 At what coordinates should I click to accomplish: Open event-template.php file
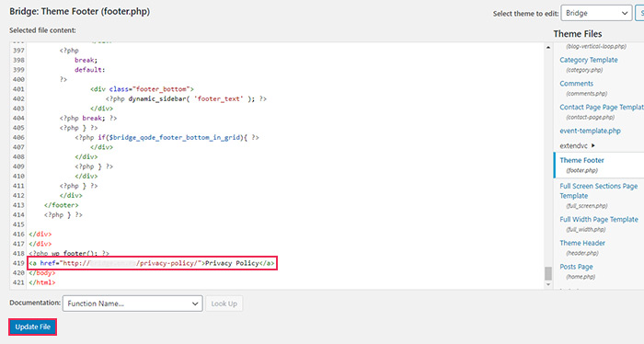pos(590,131)
